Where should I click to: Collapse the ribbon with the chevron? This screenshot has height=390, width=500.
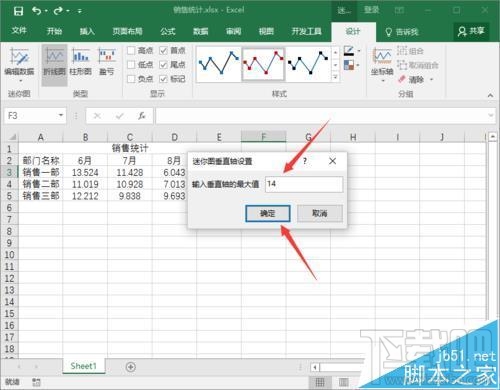tap(490, 95)
